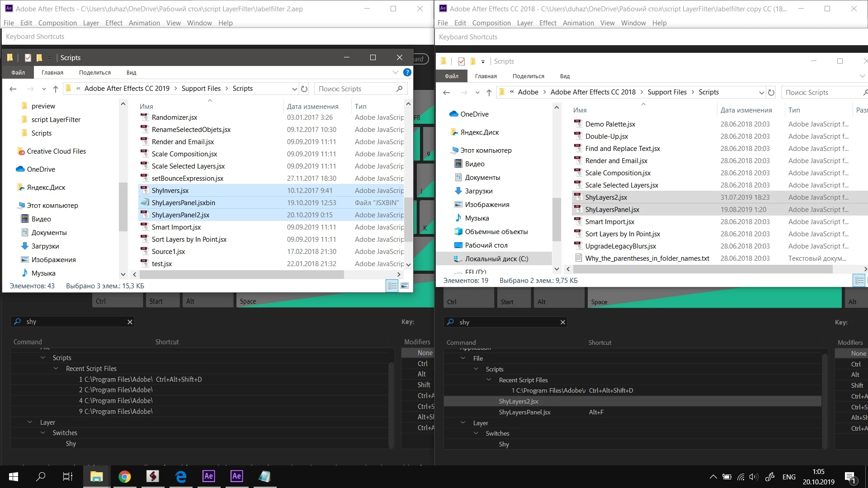Toggle the Ctrl modifier in right panel
Image resolution: width=868 pixels, height=488 pixels.
point(856,364)
